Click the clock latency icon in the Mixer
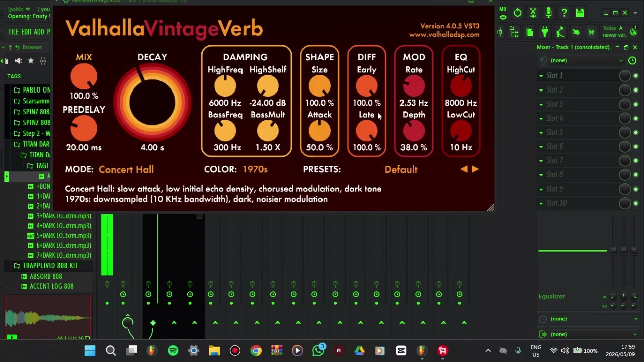This screenshot has height=362, width=644. pos(632,60)
